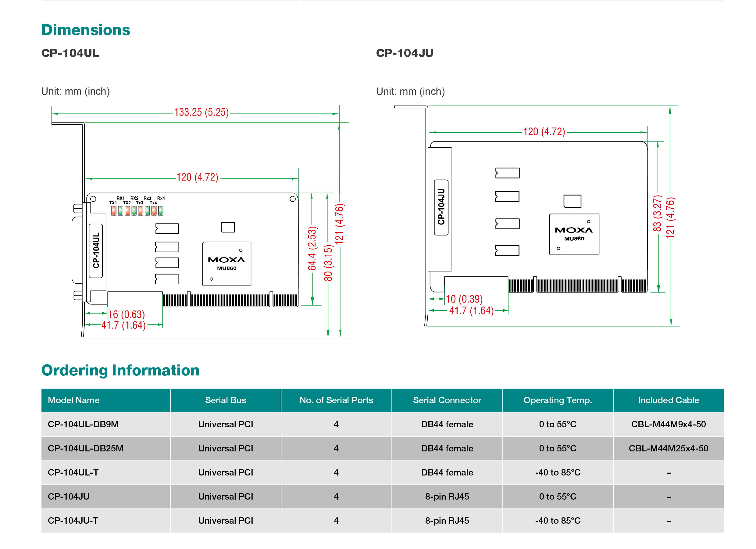This screenshot has height=549, width=756.
Task: Click the 10 (0.39) dimension label
Action: (x=464, y=299)
